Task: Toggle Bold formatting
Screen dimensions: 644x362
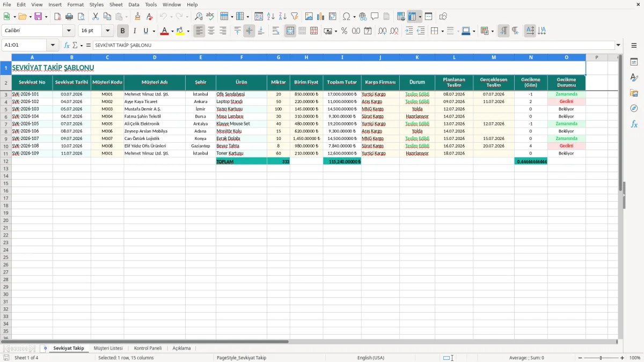Action: (x=122, y=31)
